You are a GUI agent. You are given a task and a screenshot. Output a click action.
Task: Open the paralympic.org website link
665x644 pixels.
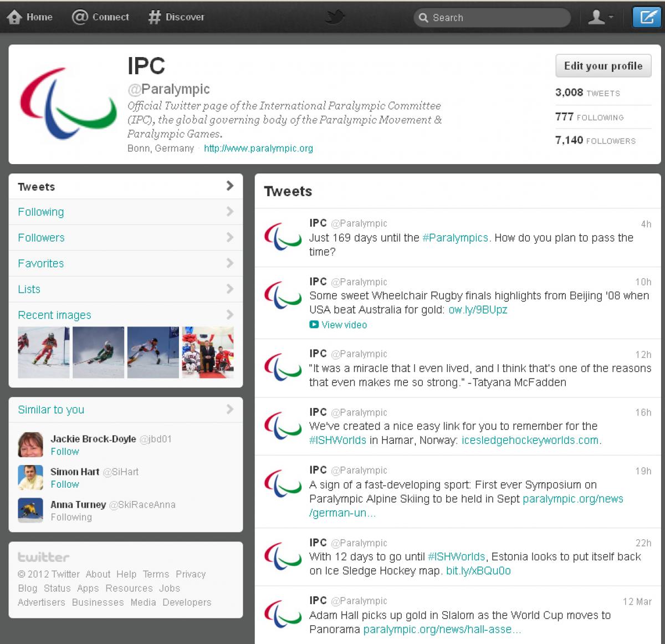[258, 149]
